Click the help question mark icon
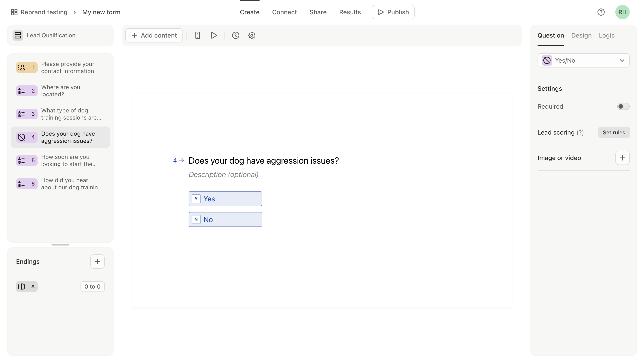Image resolution: width=644 pixels, height=363 pixels. (601, 12)
